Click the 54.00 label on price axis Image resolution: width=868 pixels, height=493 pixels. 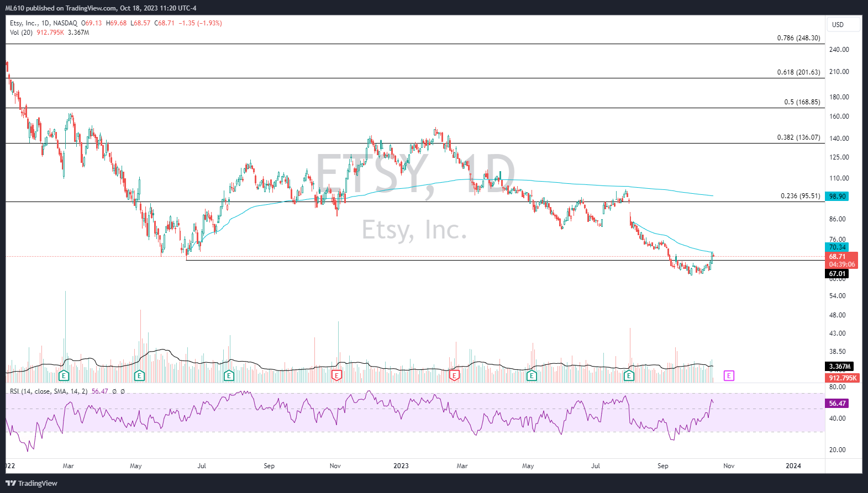838,296
